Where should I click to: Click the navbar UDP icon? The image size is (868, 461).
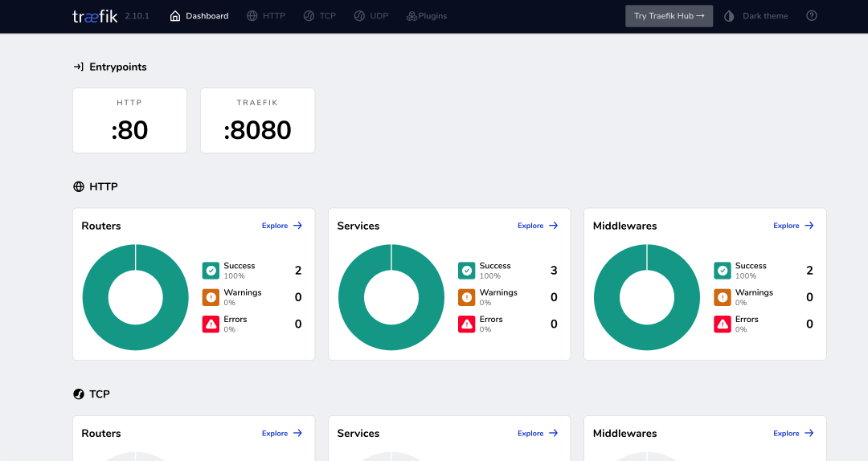359,16
